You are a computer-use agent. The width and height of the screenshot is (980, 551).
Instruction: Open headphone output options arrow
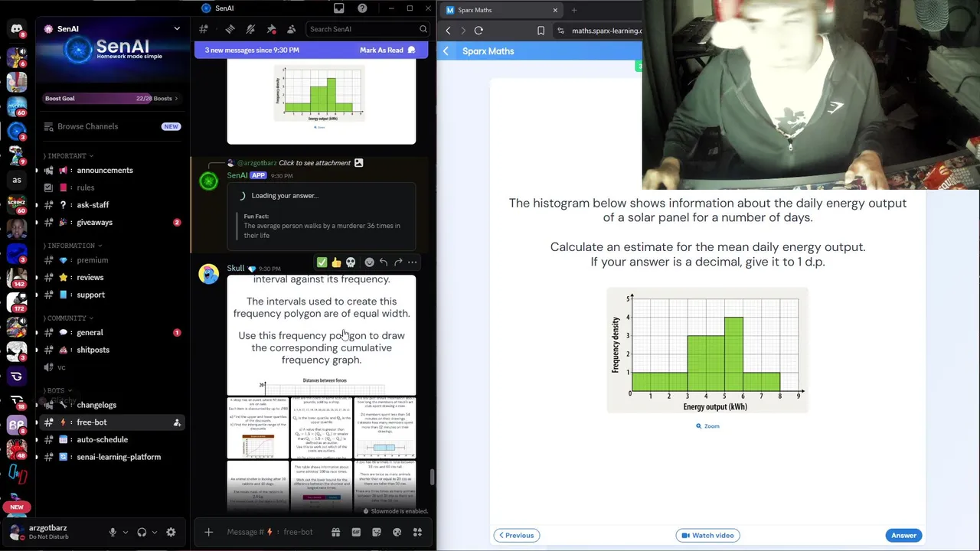click(x=154, y=533)
